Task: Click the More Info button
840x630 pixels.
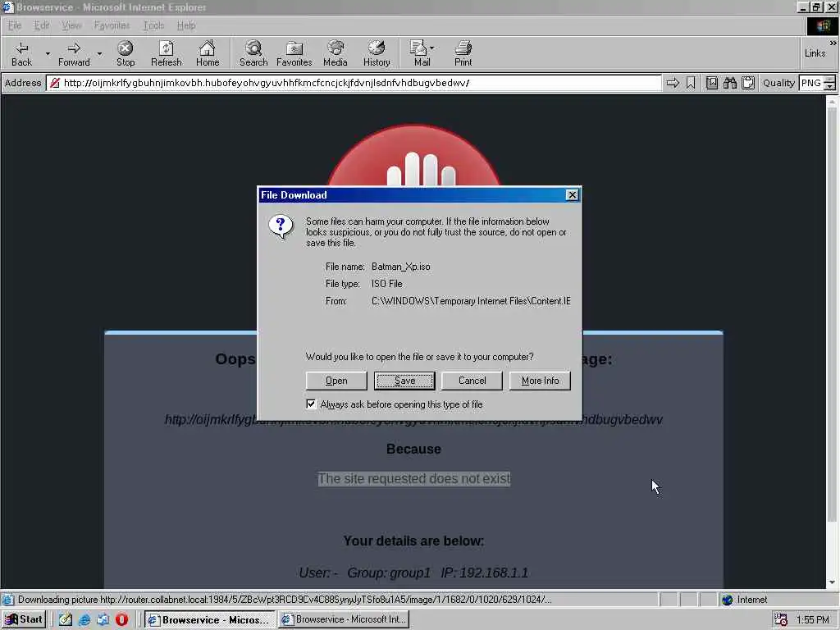Action: tap(540, 381)
